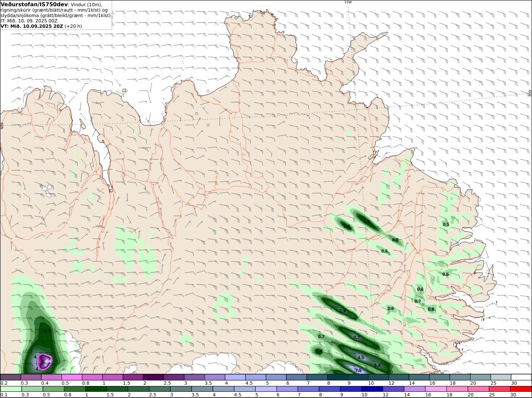Click the N99 label on the right edge
This screenshot has width=532, height=398.
[x=530, y=93]
